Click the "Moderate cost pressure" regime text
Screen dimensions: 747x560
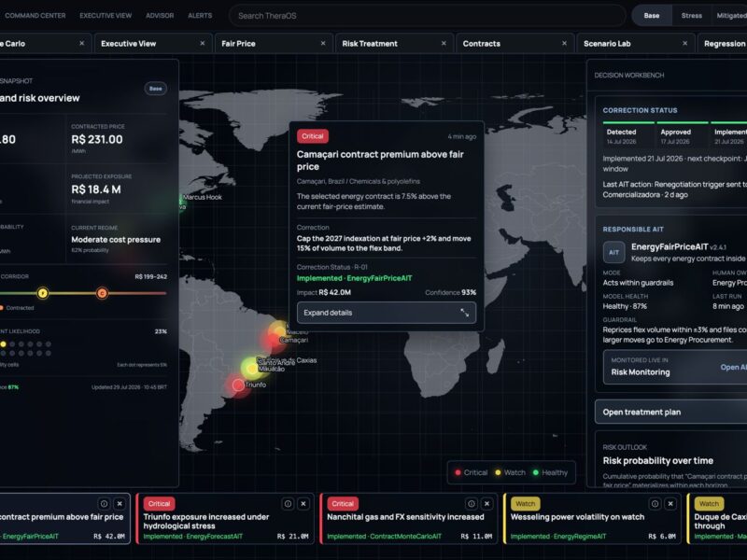(116, 240)
